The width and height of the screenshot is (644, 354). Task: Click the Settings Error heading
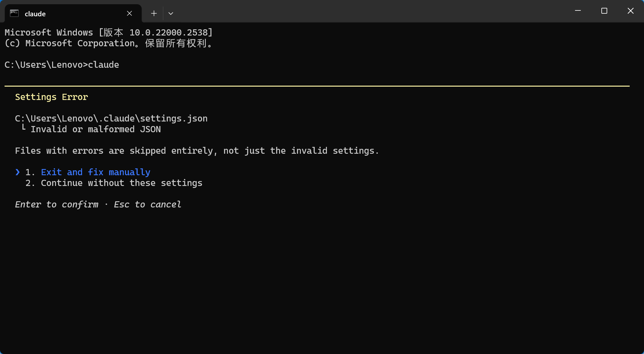(51, 97)
